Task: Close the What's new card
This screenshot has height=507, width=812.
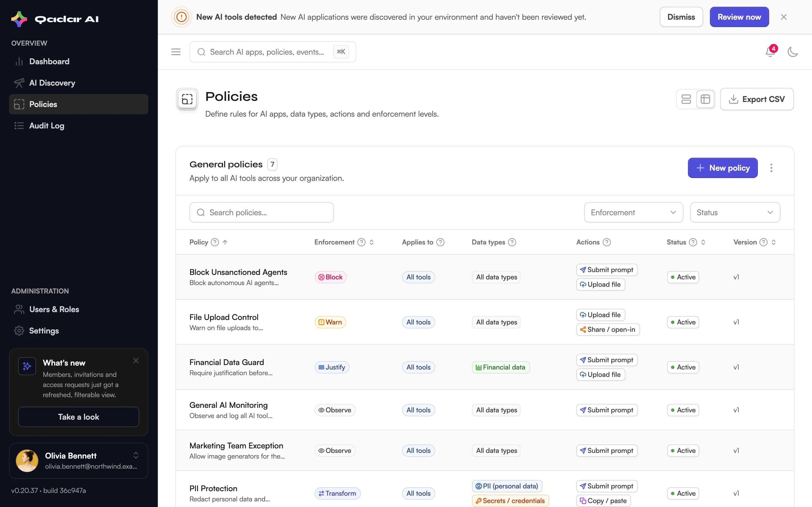Action: tap(136, 361)
